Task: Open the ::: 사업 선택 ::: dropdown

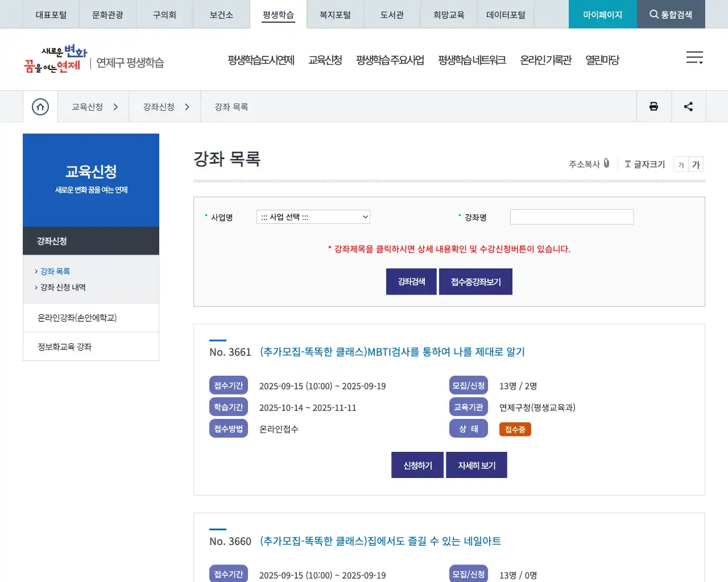Action: click(x=313, y=217)
